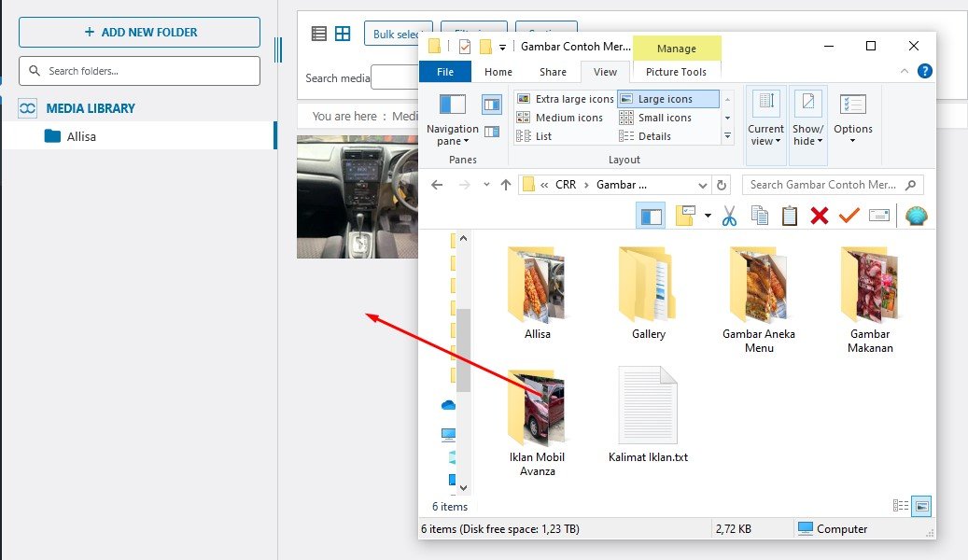Select the Details layout option
Image resolution: width=968 pixels, height=560 pixels.
point(654,136)
